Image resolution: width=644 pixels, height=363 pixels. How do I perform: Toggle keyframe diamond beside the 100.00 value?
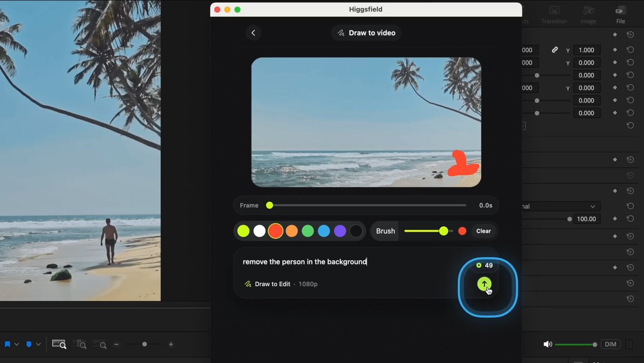pos(615,219)
